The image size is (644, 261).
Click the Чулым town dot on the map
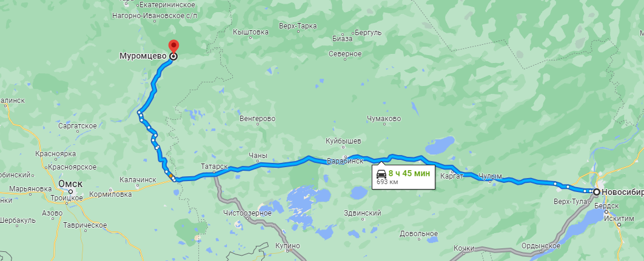click(491, 182)
